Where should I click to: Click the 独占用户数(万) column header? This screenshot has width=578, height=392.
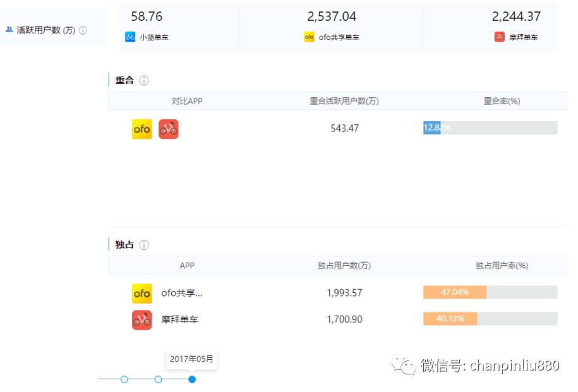tap(344, 265)
